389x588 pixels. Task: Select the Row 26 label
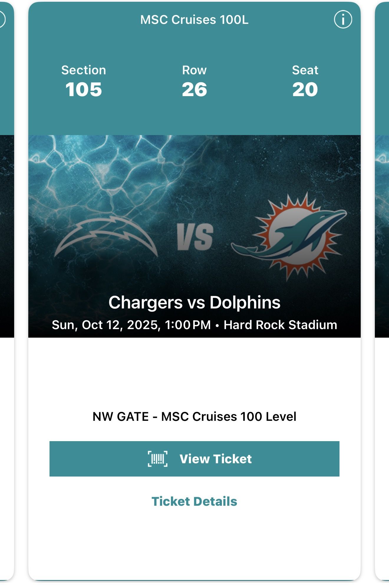194,70
